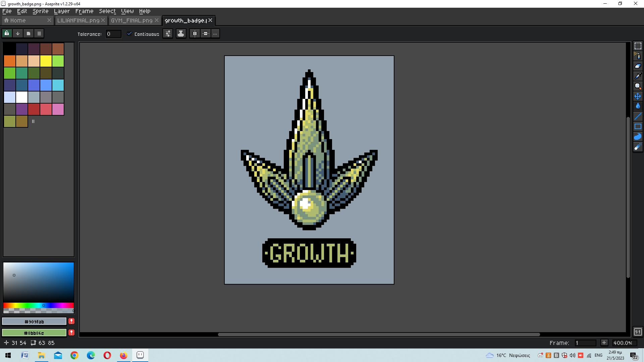Viewport: 644px width, 362px height.
Task: Select the Eyedropper tool
Action: (x=638, y=76)
